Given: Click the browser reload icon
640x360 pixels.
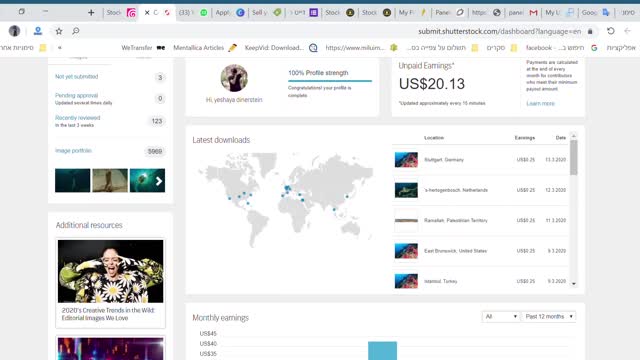Looking at the screenshot, I should tap(611, 31).
